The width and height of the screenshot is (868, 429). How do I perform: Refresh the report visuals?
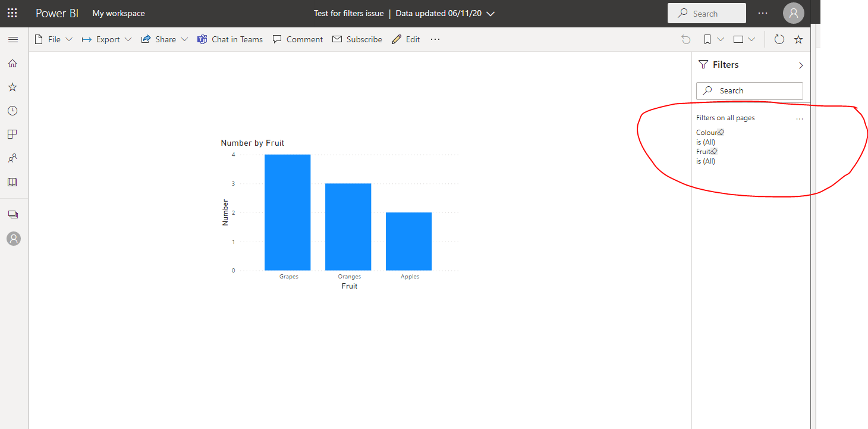(x=779, y=39)
